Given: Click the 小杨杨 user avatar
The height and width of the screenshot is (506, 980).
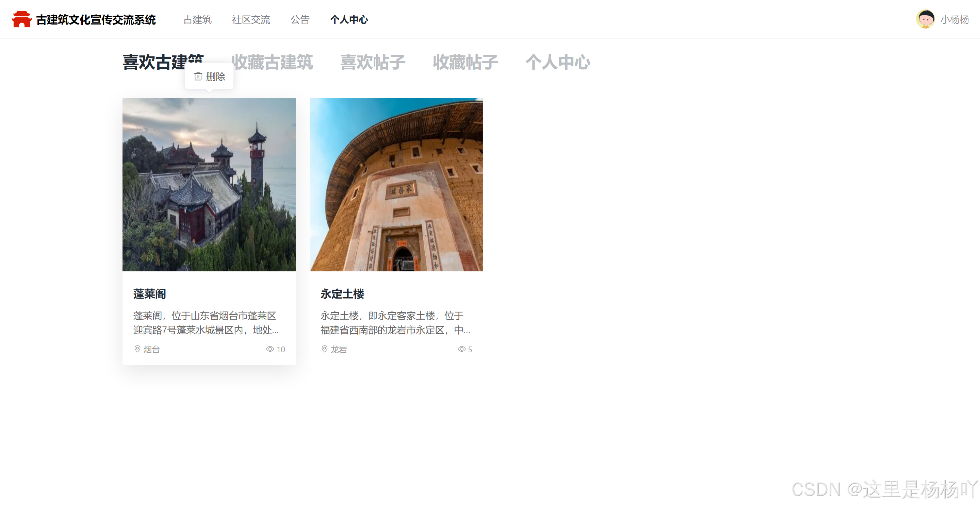Looking at the screenshot, I should (x=925, y=19).
